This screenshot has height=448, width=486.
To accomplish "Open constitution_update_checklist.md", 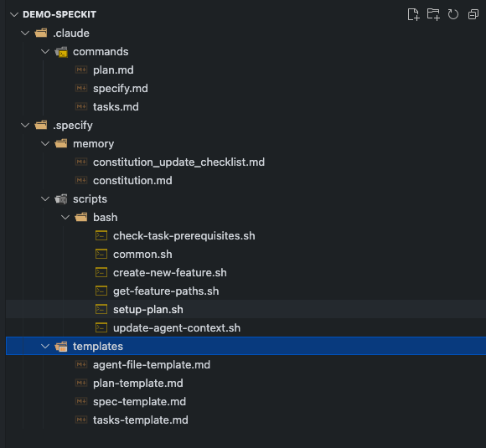I will click(178, 162).
